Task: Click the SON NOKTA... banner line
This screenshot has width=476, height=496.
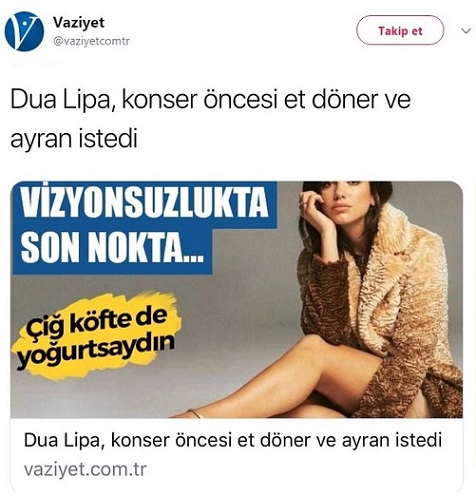Action: click(112, 249)
